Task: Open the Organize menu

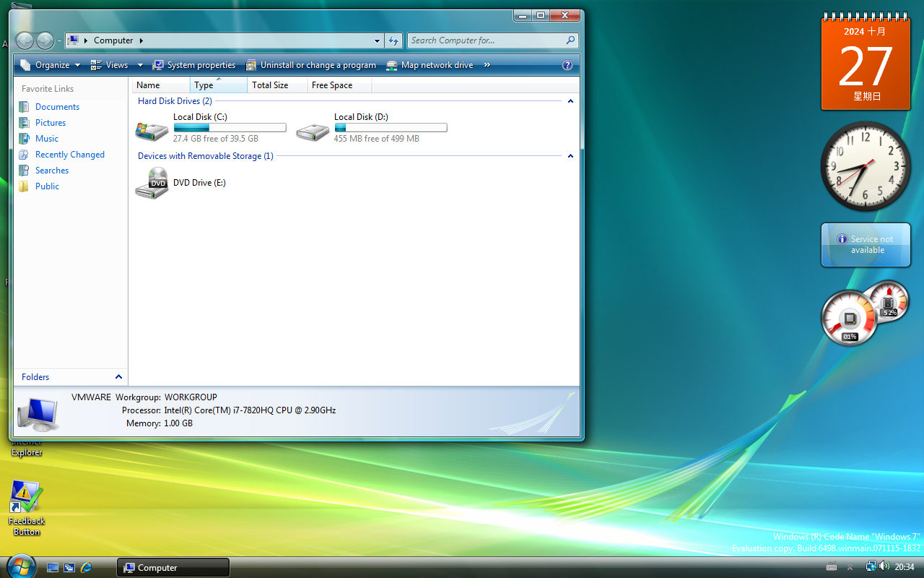Action: tap(51, 65)
